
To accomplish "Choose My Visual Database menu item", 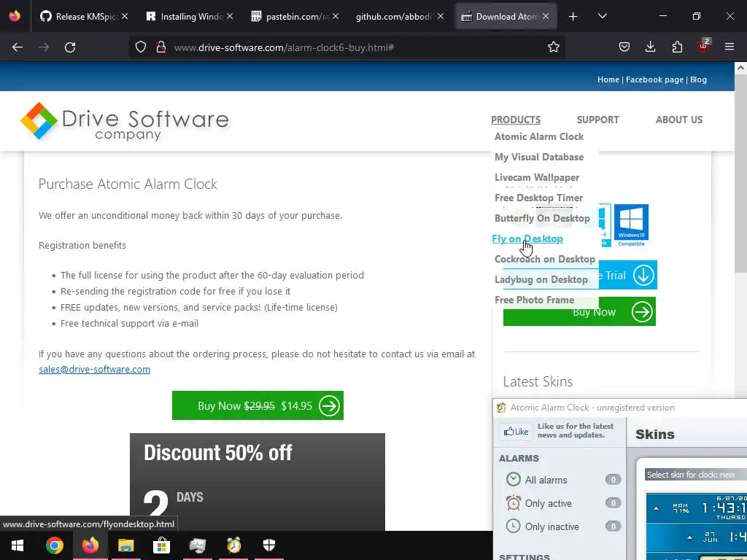I will [539, 157].
